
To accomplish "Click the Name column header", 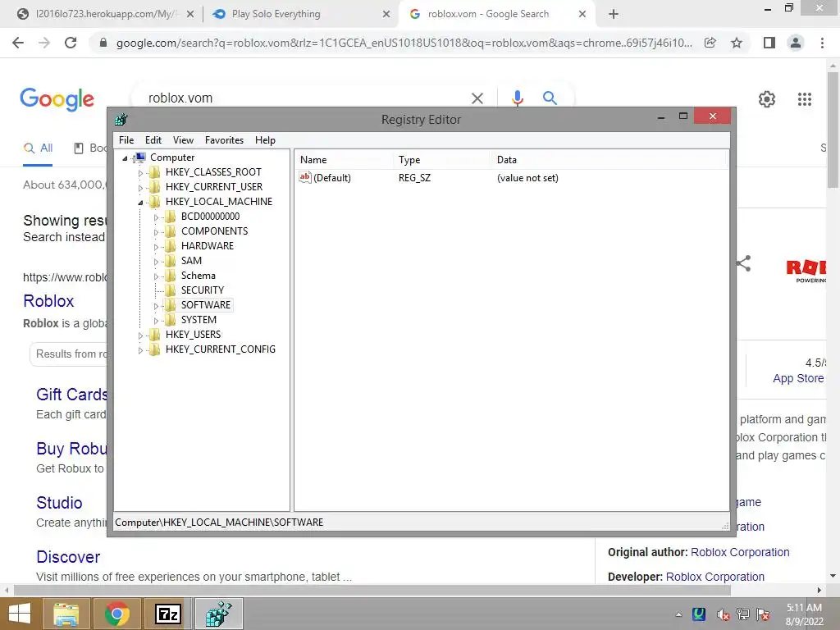I will pos(344,160).
